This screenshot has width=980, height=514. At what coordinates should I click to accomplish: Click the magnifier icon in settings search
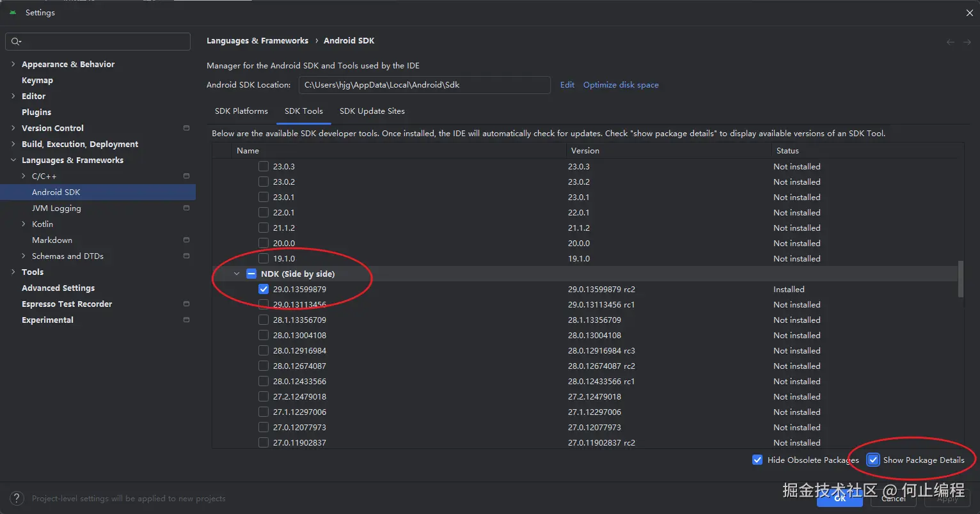(x=16, y=42)
